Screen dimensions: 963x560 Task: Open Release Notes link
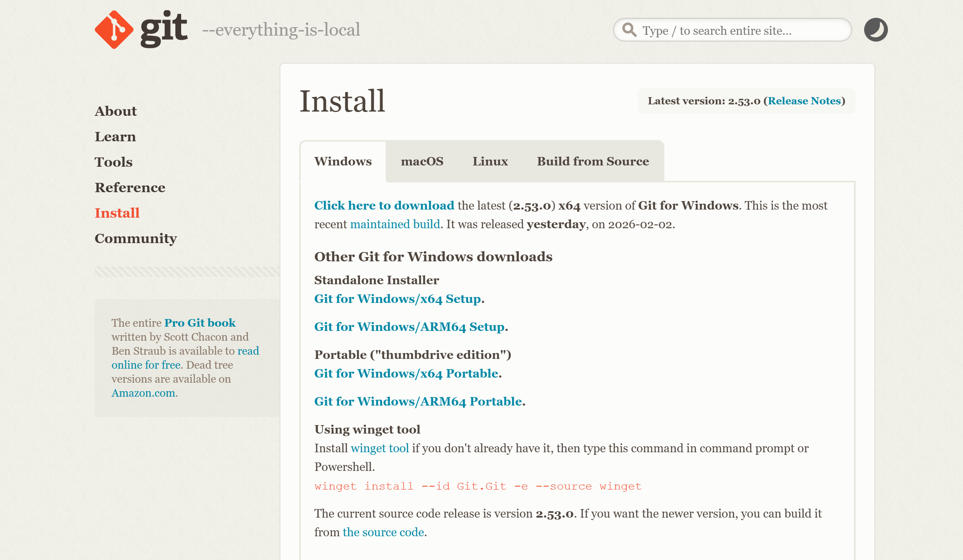pyautogui.click(x=804, y=101)
